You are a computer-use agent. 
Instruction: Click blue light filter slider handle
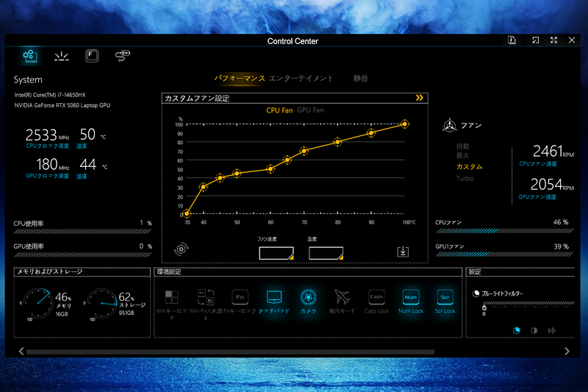tap(484, 307)
